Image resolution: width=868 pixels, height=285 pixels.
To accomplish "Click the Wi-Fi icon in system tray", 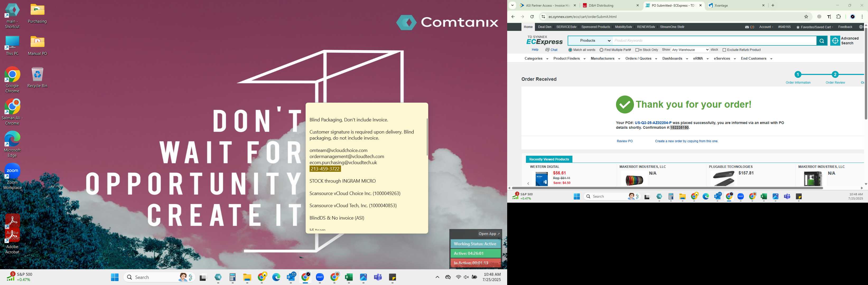I will 458,277.
